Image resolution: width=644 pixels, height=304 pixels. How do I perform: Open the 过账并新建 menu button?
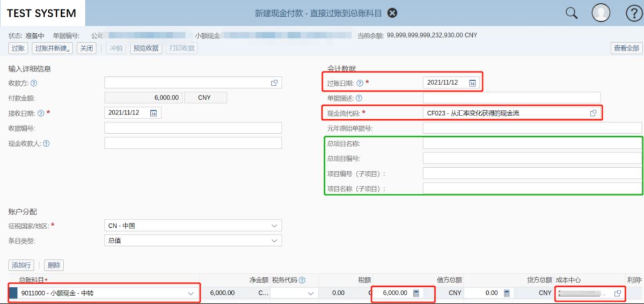point(52,48)
